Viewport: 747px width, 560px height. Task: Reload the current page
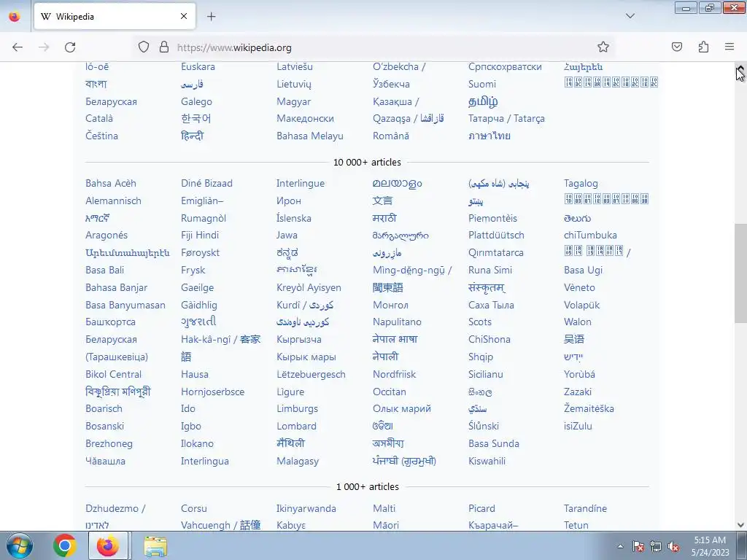tap(70, 47)
